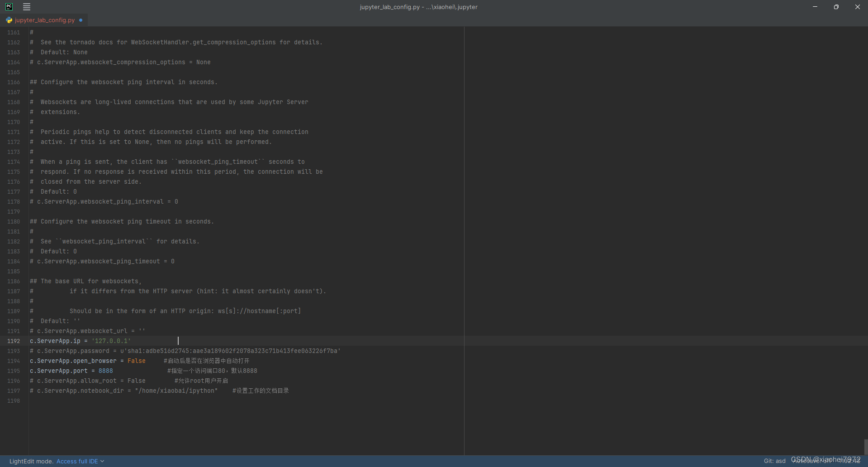Minimize the PyCharm window

click(815, 7)
